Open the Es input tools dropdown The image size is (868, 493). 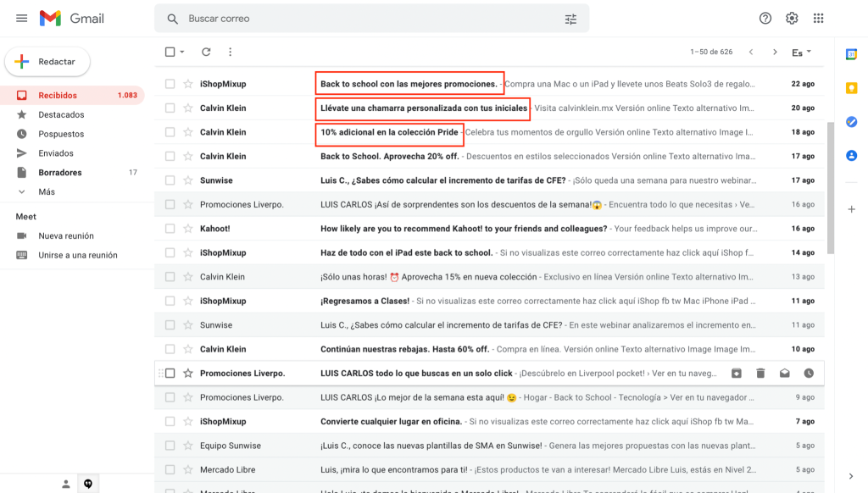[801, 53]
